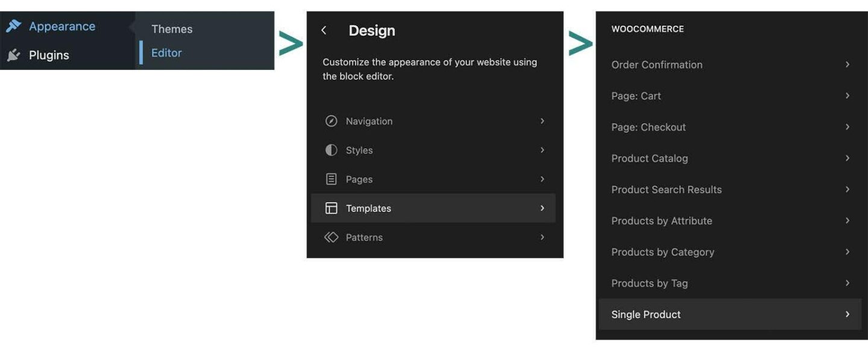This screenshot has height=354, width=868.
Task: Select the Pages document icon
Action: click(x=332, y=179)
